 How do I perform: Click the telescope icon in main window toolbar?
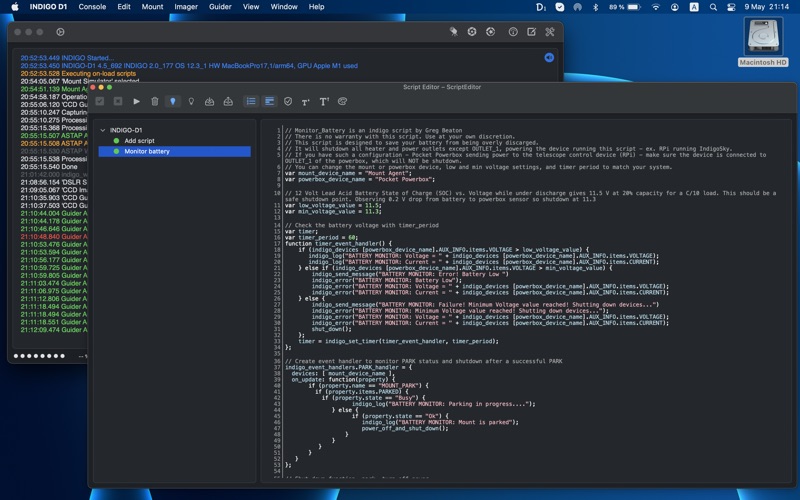tap(453, 32)
